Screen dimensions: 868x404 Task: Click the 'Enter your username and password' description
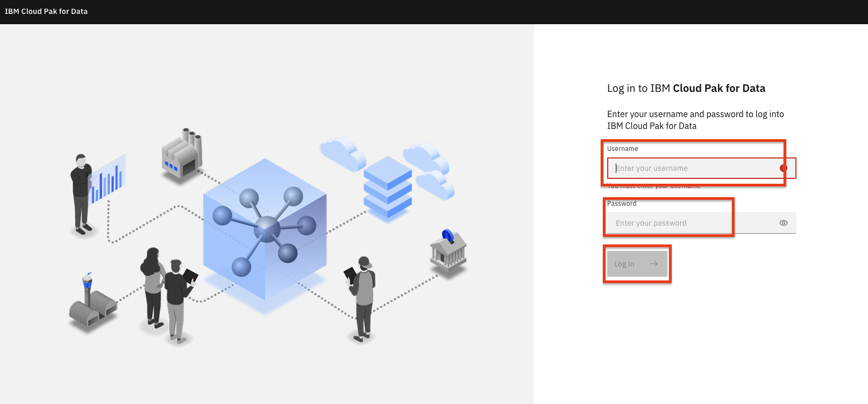695,120
